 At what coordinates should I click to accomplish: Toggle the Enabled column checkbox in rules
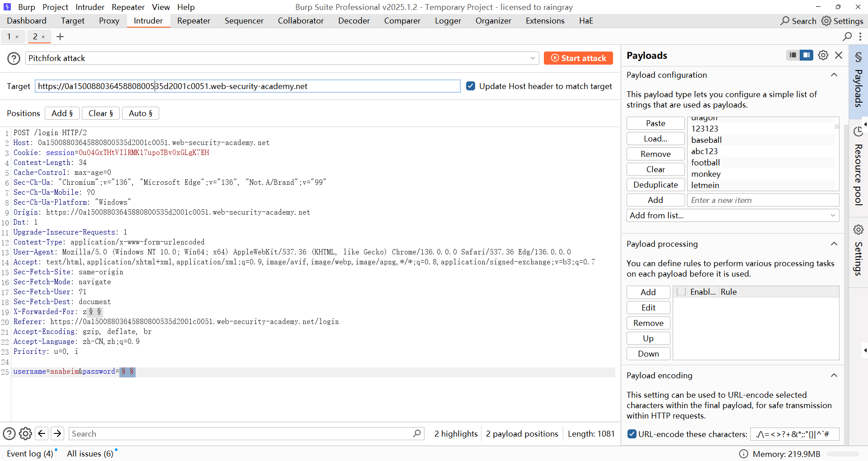(x=681, y=292)
